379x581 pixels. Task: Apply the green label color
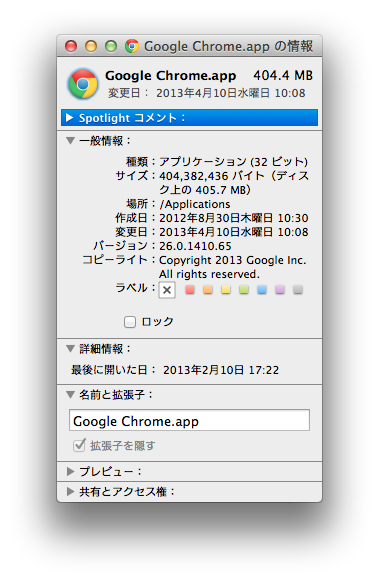(x=244, y=289)
